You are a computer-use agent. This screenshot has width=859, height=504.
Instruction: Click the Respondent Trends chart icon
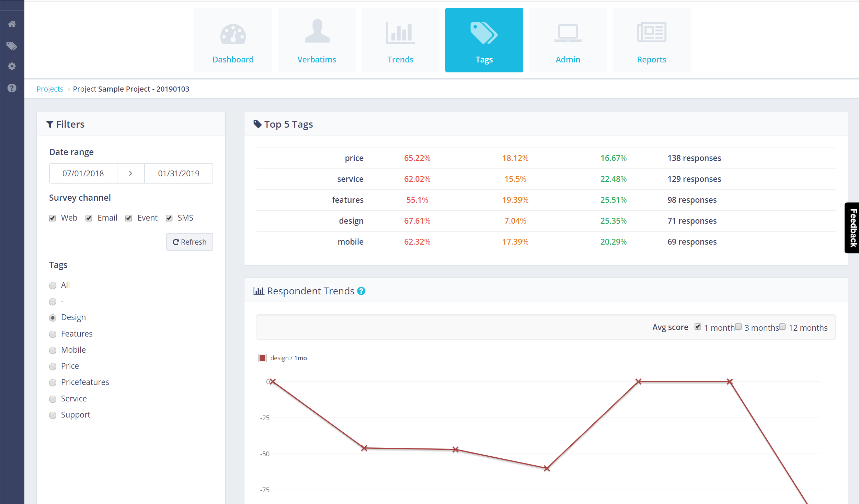click(x=259, y=291)
